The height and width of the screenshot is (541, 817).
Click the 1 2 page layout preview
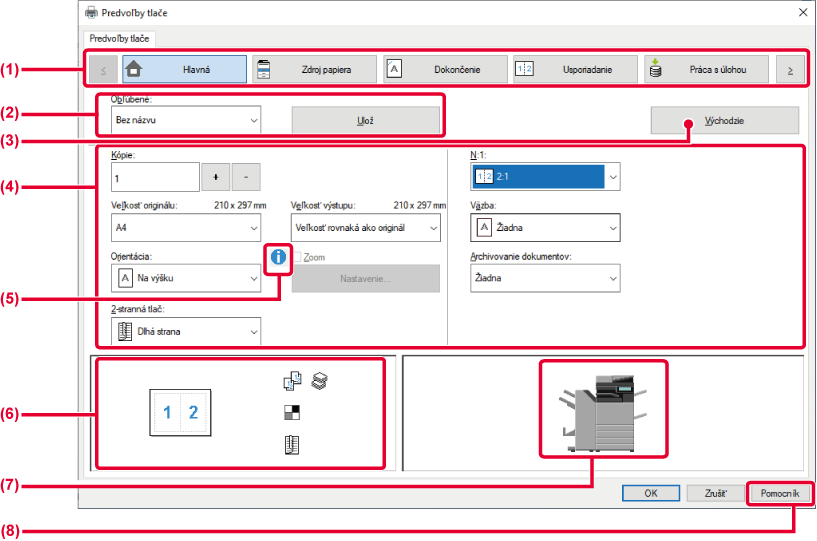pyautogui.click(x=180, y=412)
